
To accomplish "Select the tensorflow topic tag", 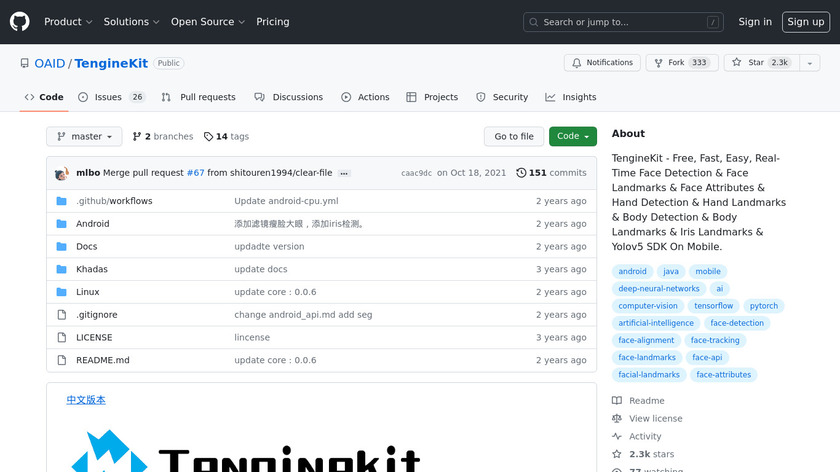I will [x=714, y=305].
